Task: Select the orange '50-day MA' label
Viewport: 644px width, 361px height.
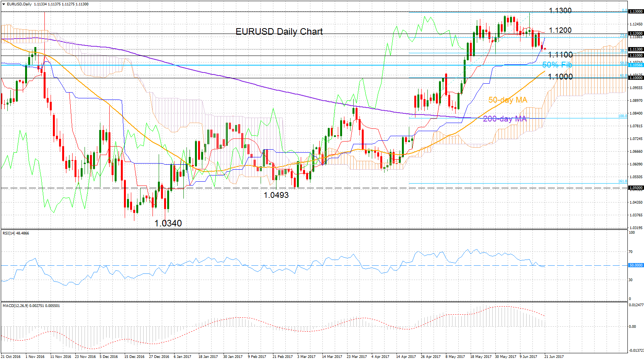Action: coord(508,100)
